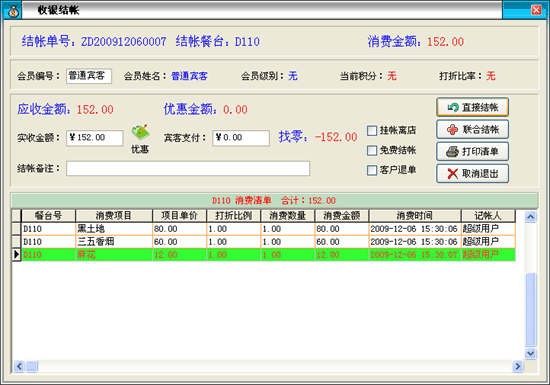Click 联合结帐 combined checkout button
Screen dimensions: 550x385
(472, 129)
